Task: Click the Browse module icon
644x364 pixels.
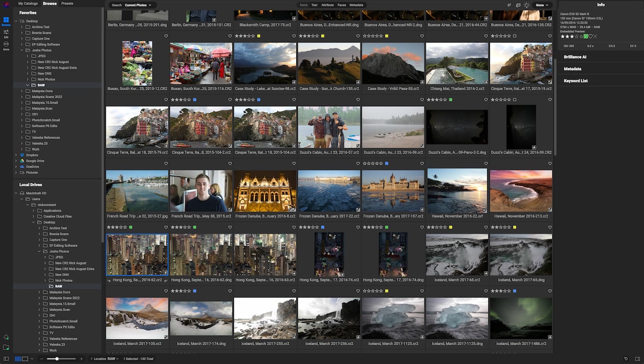Action: click(x=6, y=20)
